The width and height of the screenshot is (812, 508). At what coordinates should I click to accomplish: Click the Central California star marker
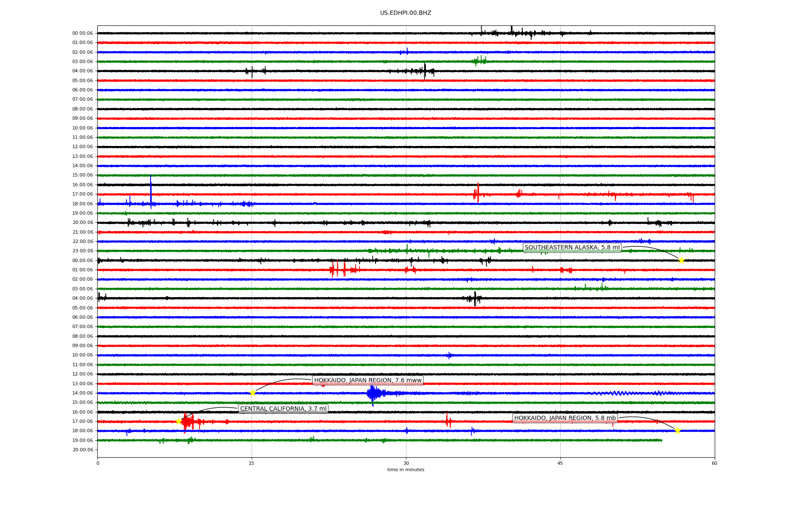[178, 421]
